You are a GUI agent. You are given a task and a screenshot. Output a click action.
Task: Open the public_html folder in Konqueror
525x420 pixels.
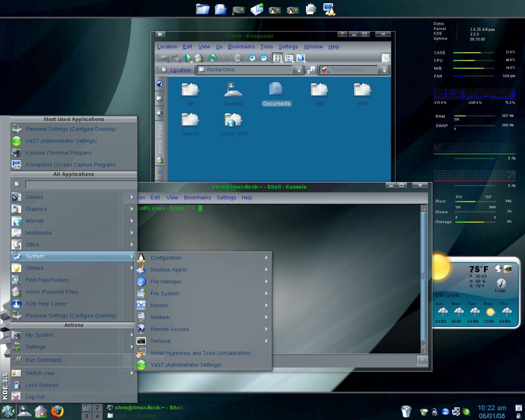pyautogui.click(x=233, y=124)
